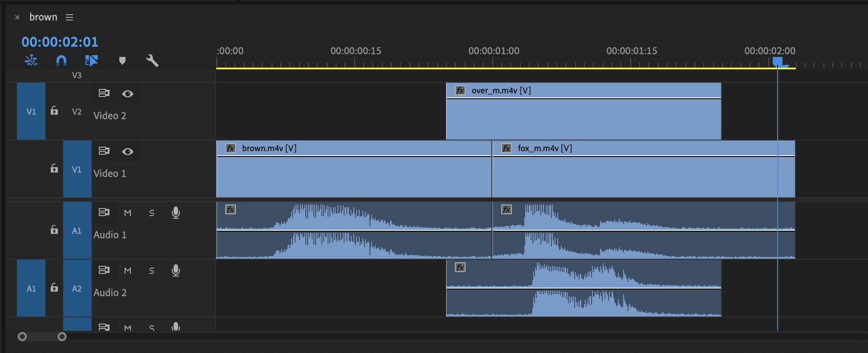The height and width of the screenshot is (353, 868).
Task: Solo the Audio 2 track
Action: [152, 271]
